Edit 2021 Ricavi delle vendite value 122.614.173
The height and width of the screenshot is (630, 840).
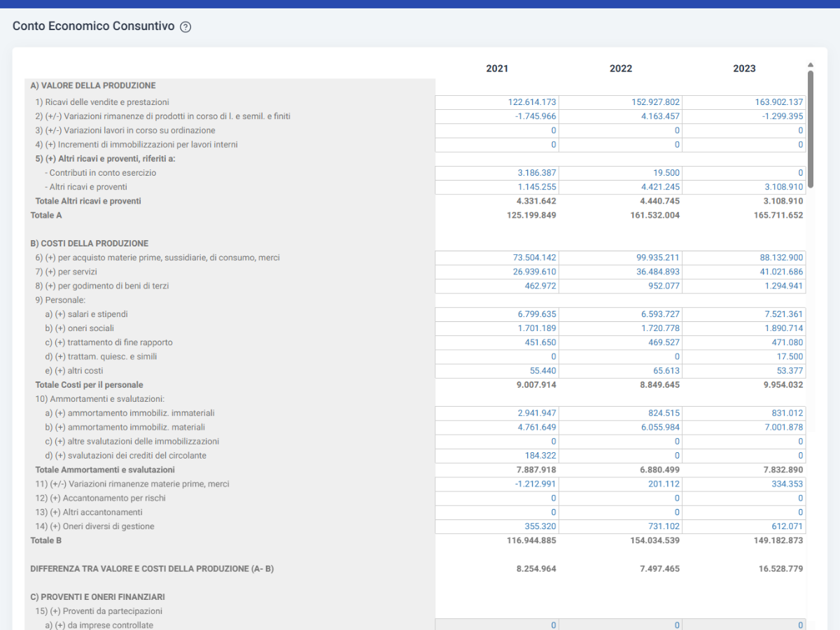(x=497, y=102)
